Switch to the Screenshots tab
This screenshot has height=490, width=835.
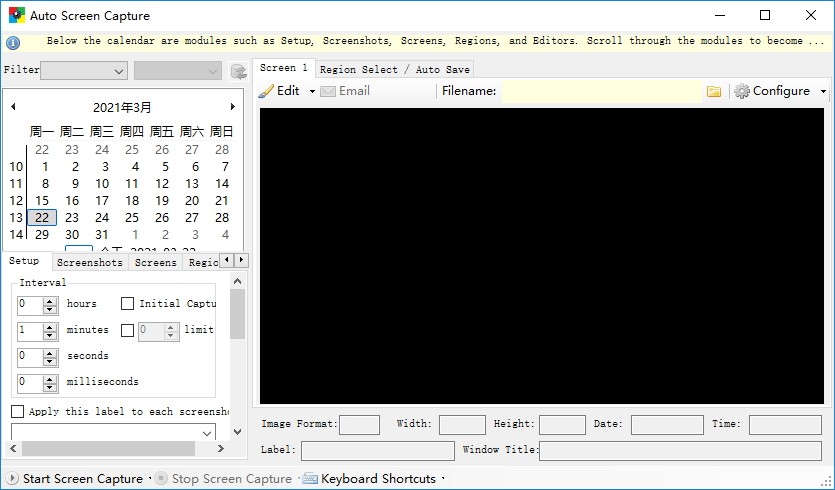[x=89, y=262]
